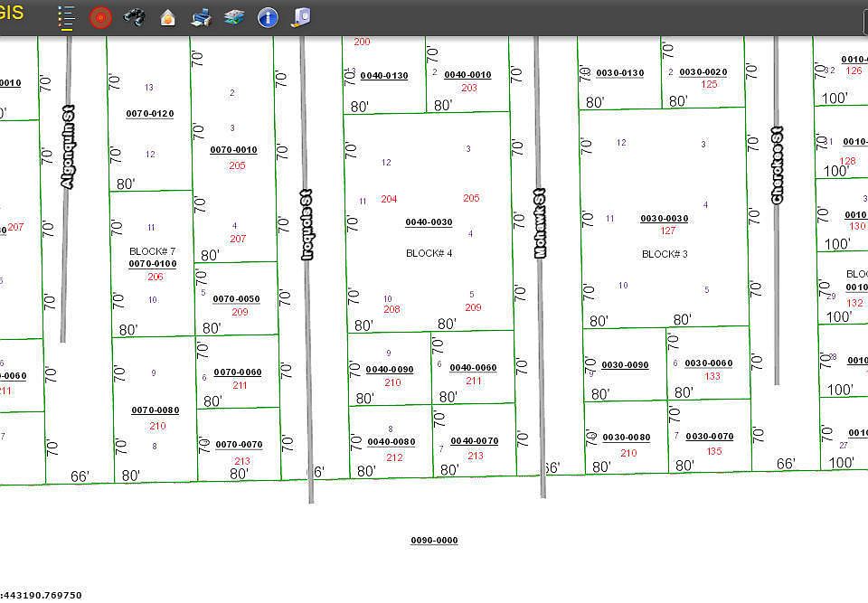Click parcel ID 0030-0060
The width and height of the screenshot is (868, 603).
[709, 363]
